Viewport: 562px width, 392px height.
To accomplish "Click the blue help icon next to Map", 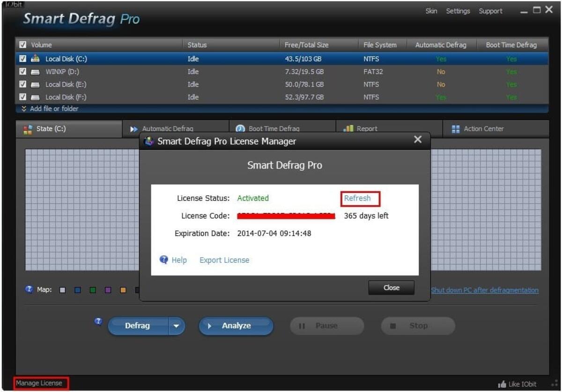I will pyautogui.click(x=29, y=289).
